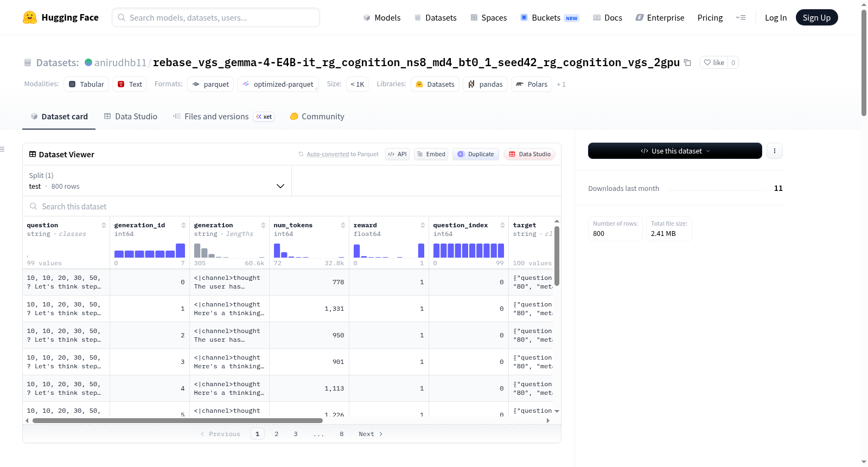Select the Datasets library tag
The width and height of the screenshot is (868, 467).
[435, 84]
